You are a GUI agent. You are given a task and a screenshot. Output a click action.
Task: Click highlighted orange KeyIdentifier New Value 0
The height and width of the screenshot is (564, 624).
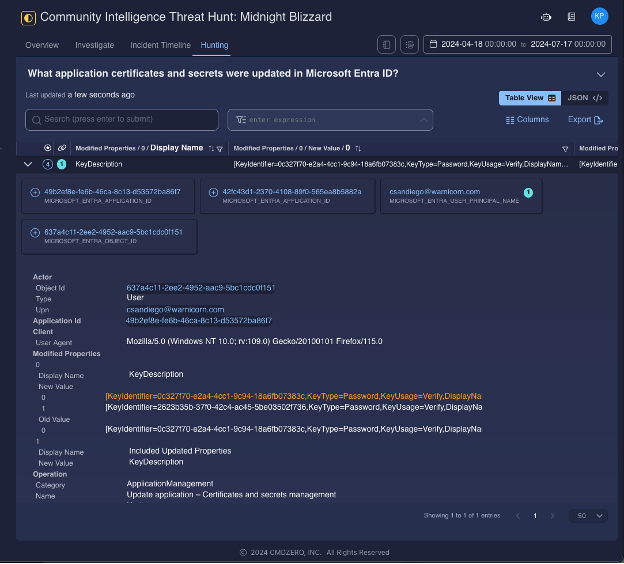[293, 396]
